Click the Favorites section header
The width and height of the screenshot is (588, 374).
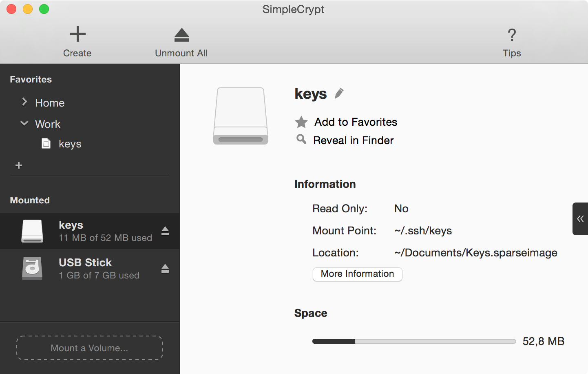point(31,79)
